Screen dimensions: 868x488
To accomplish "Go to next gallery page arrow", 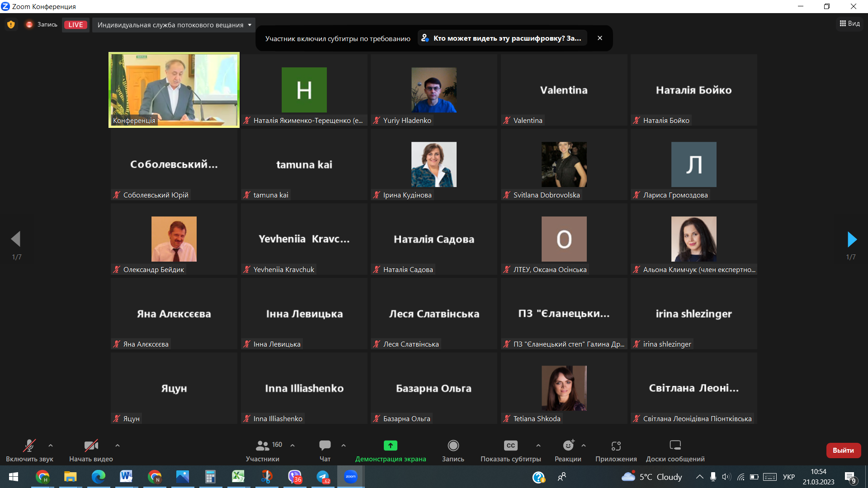I will click(852, 239).
